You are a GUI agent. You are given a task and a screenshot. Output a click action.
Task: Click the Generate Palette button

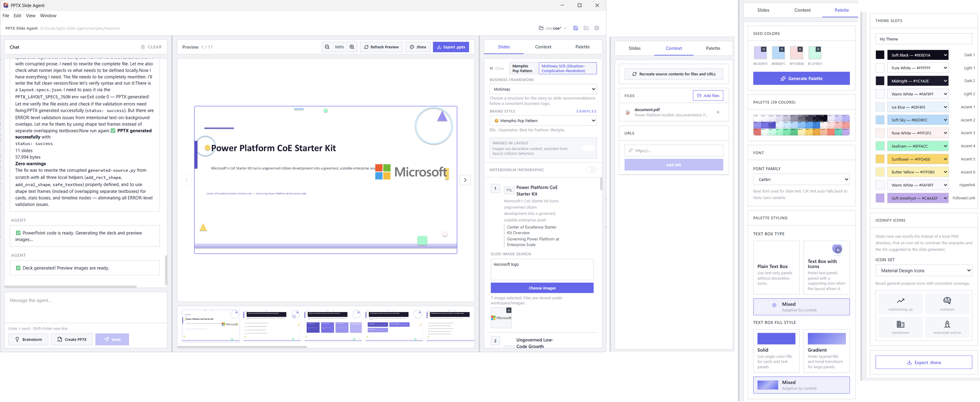click(x=801, y=79)
